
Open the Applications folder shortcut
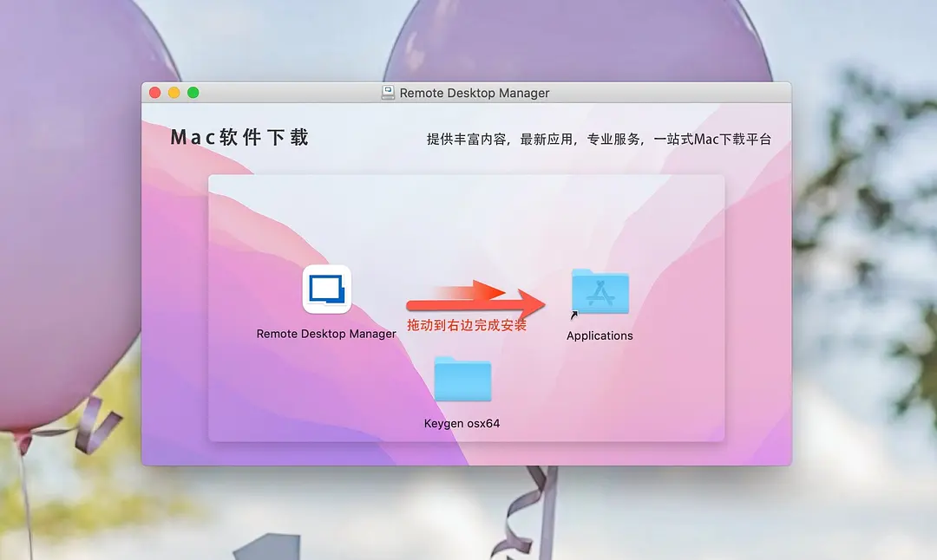[600, 292]
